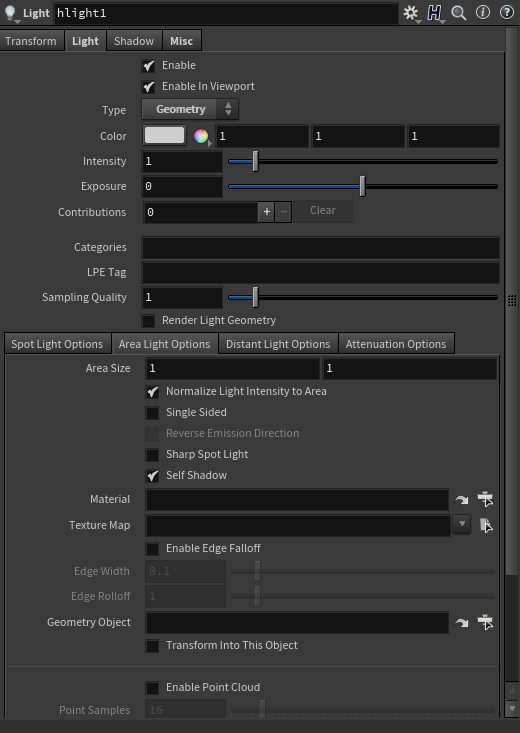Screen dimensions: 520x733
Task: Click the first Area Size field
Action: click(233, 368)
